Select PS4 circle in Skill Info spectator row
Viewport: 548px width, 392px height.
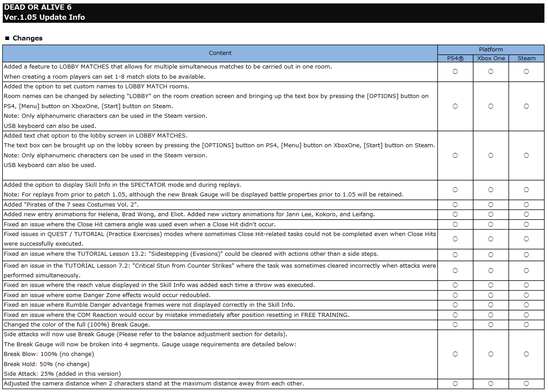[455, 190]
